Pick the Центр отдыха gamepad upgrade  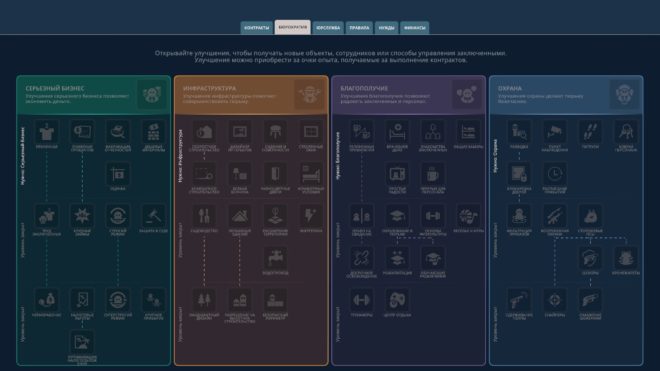coord(397,300)
